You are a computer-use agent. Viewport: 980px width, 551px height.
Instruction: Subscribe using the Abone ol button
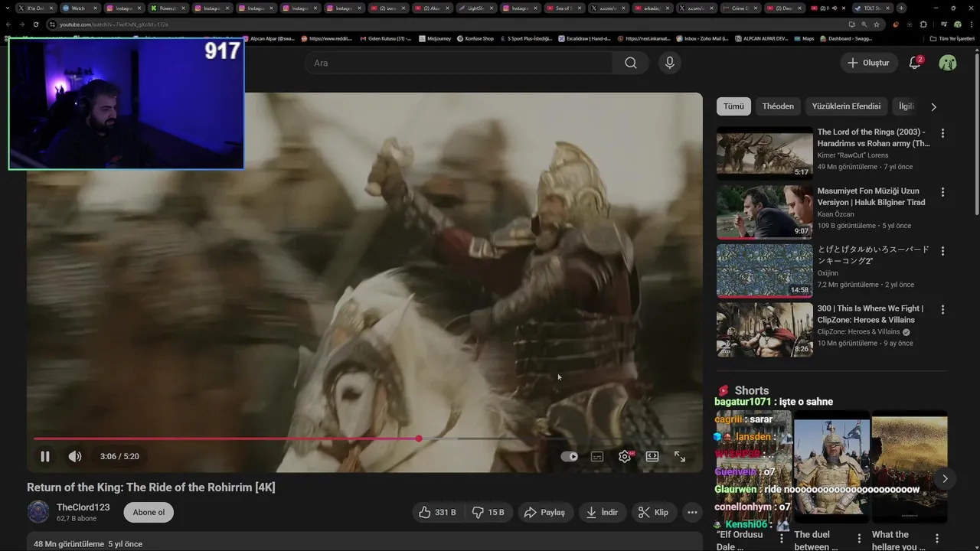[x=149, y=513]
